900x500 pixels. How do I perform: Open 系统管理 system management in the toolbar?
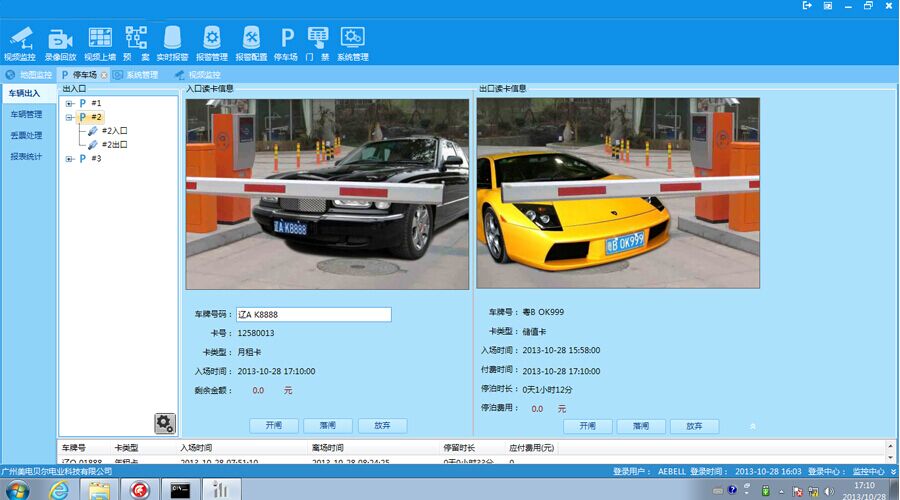352,42
